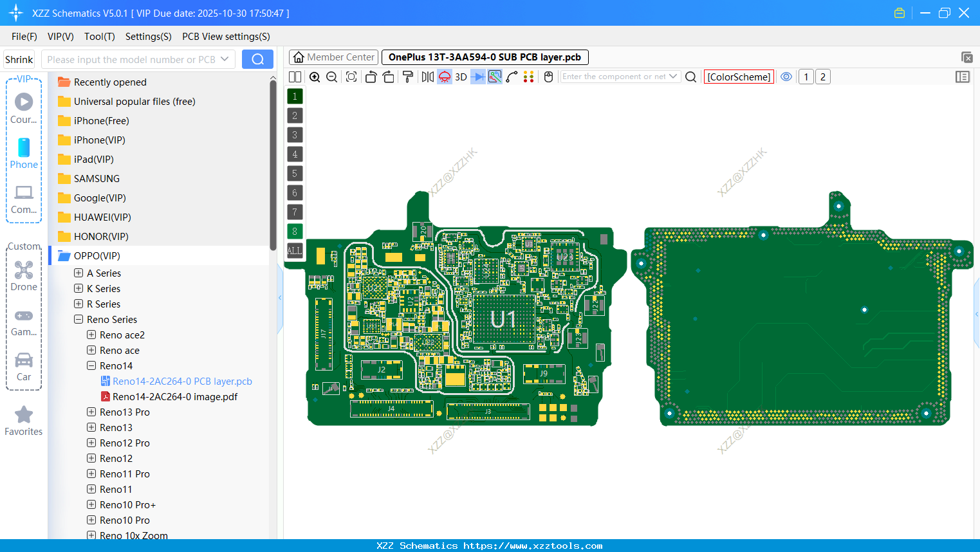Open Favorites in the sidebar
The width and height of the screenshot is (980, 552).
[x=24, y=421]
